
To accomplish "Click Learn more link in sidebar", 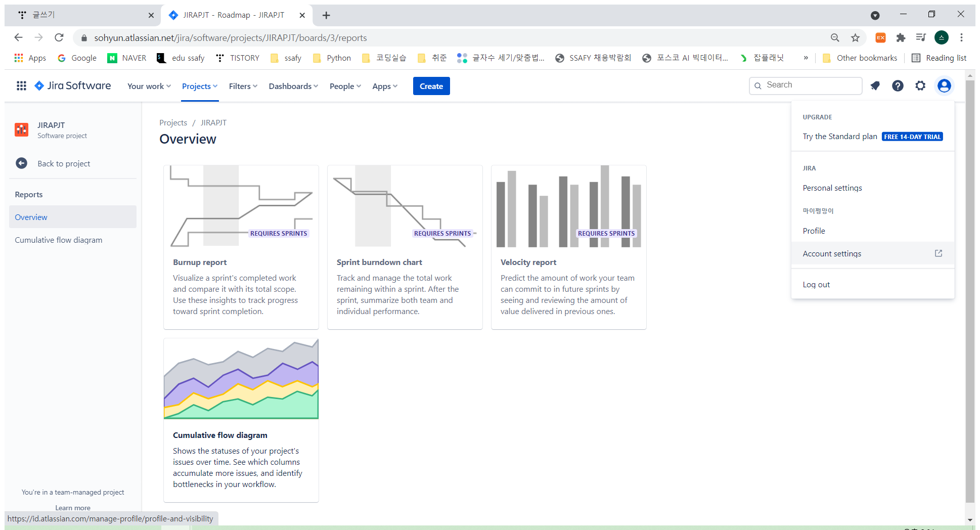I will coord(73,507).
